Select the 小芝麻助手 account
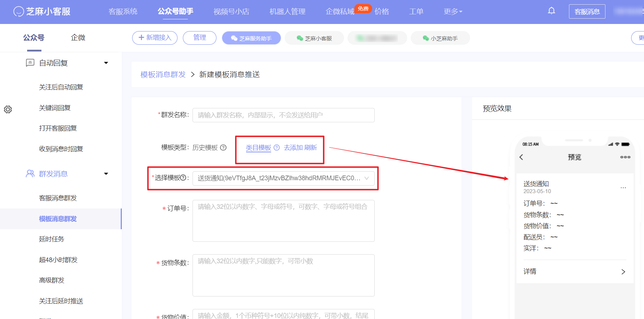The width and height of the screenshot is (644, 319). (440, 38)
